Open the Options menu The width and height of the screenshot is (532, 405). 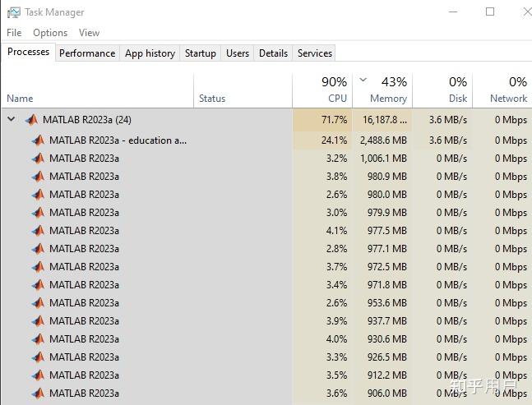[x=50, y=33]
